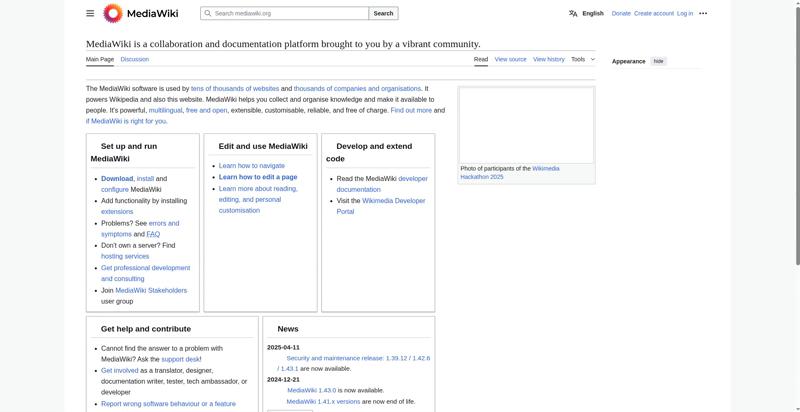The image size is (800, 412).
Task: Focus the Search mediawiki.org field
Action: point(285,13)
